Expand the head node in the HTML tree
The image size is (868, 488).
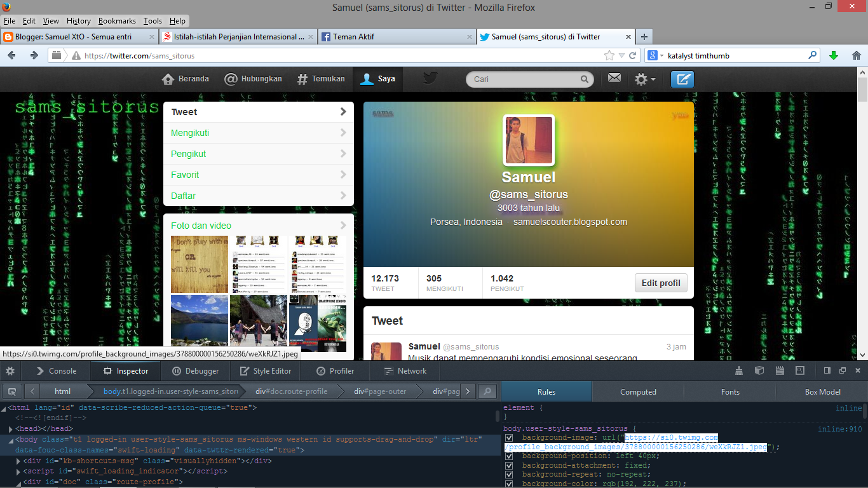tap(11, 429)
